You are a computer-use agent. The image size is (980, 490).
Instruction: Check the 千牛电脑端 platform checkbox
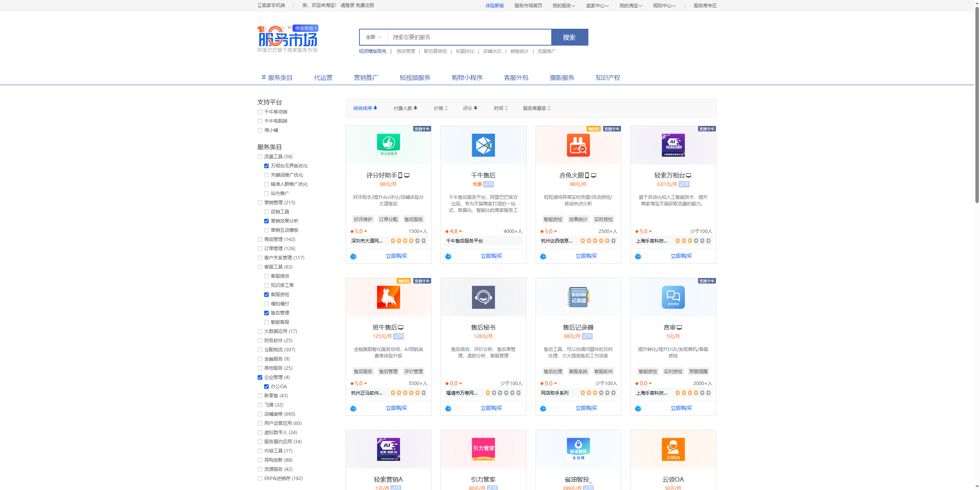click(260, 121)
